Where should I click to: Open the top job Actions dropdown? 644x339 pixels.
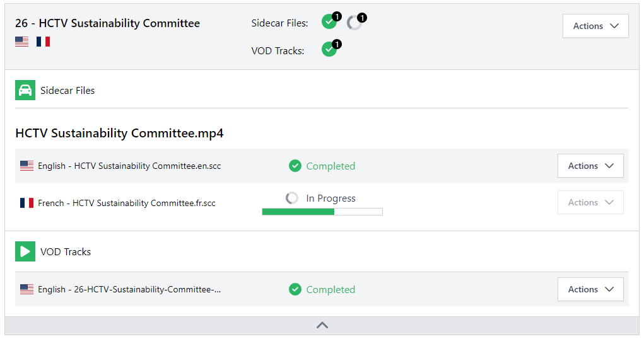(x=595, y=26)
